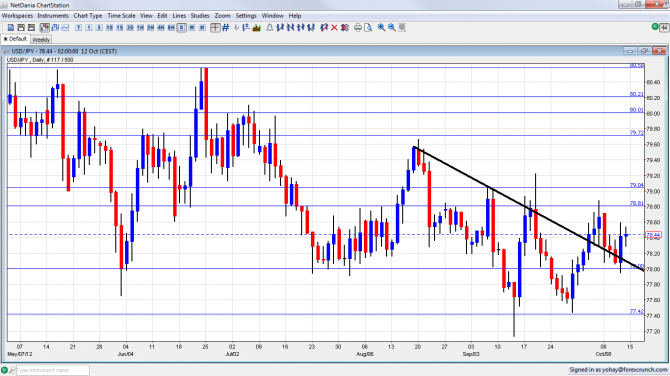Toggle the 1H timeframe button

click(140, 27)
